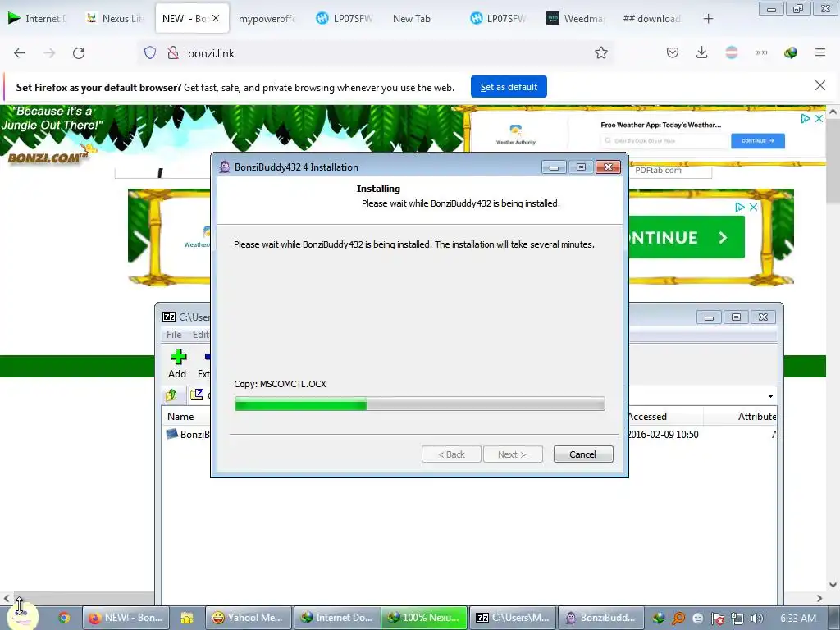
Task: Bookmark this page with the star icon
Action: click(601, 53)
